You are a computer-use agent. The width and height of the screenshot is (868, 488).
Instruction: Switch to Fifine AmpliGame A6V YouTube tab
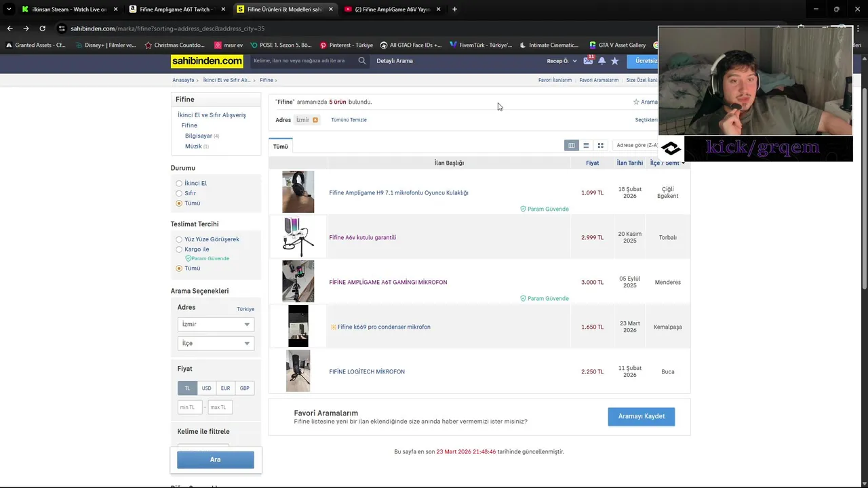pyautogui.click(x=393, y=9)
